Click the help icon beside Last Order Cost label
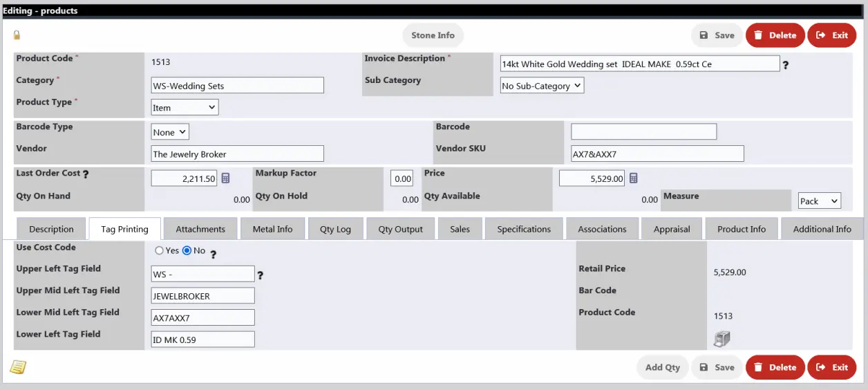Image resolution: width=868 pixels, height=390 pixels. coord(86,174)
